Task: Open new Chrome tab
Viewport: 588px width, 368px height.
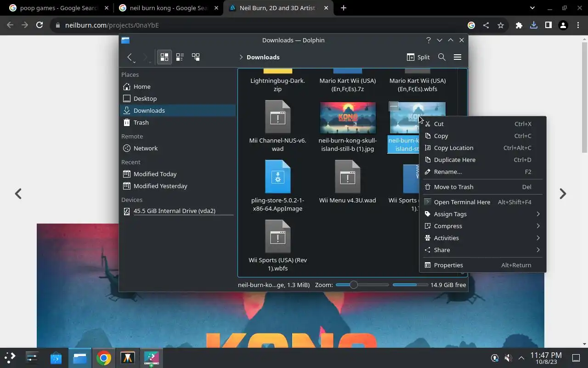Action: 344,8
